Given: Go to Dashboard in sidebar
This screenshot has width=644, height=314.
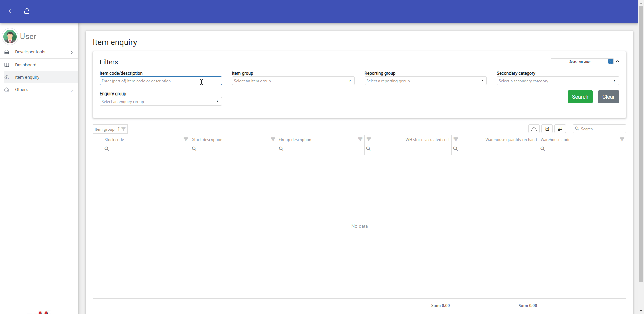Looking at the screenshot, I should coord(25,65).
